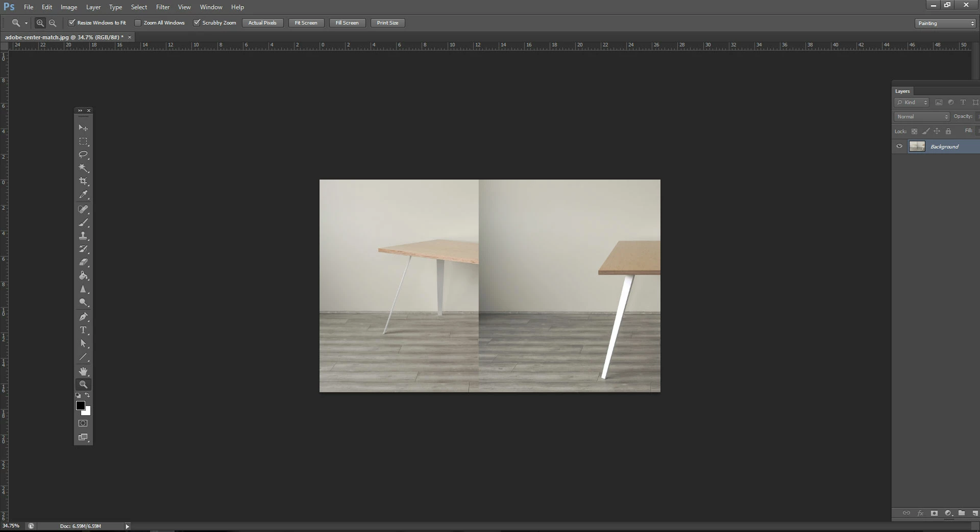Choose the Paint Bucket tool

[x=83, y=275]
